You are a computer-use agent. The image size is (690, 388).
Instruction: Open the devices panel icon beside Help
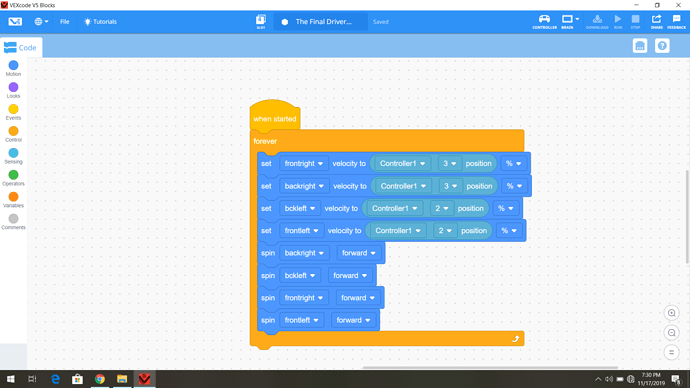pos(640,46)
